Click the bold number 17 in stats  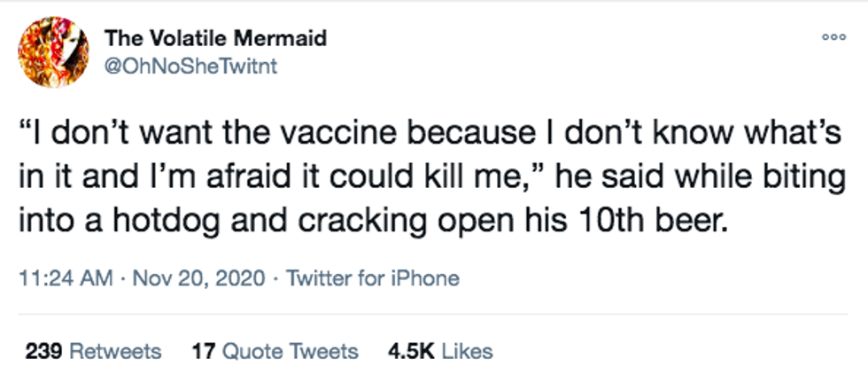[x=202, y=351]
